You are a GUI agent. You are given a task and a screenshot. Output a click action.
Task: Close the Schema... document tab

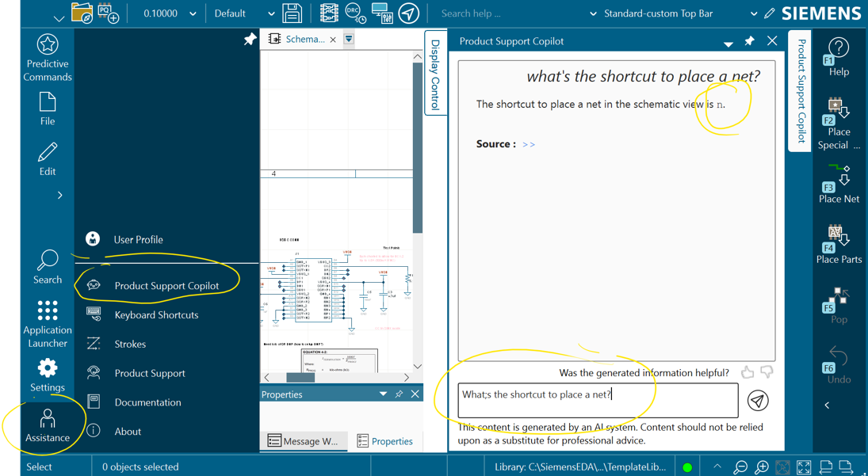333,40
